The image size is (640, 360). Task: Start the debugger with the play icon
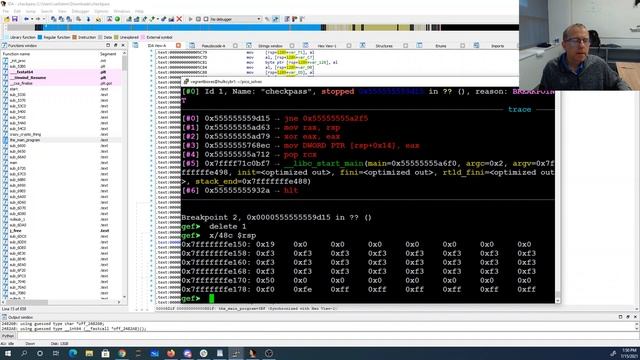(190, 19)
